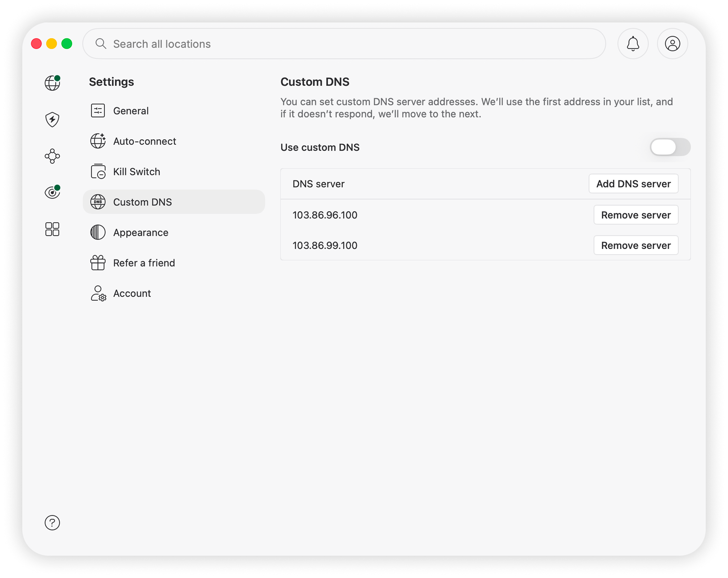Click the magnifier icon in search bar

pyautogui.click(x=101, y=44)
